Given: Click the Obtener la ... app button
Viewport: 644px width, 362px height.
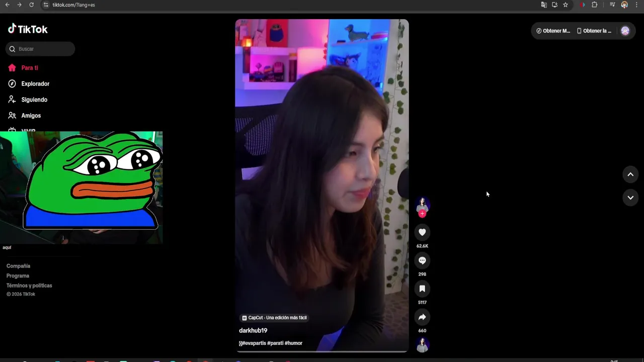Looking at the screenshot, I should (594, 31).
